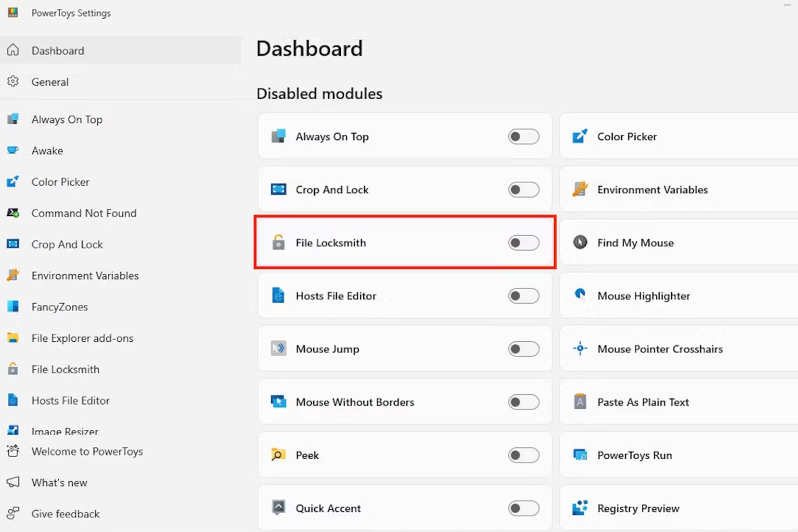Open File Explorer add-ons page
The height and width of the screenshot is (532, 798).
[82, 338]
